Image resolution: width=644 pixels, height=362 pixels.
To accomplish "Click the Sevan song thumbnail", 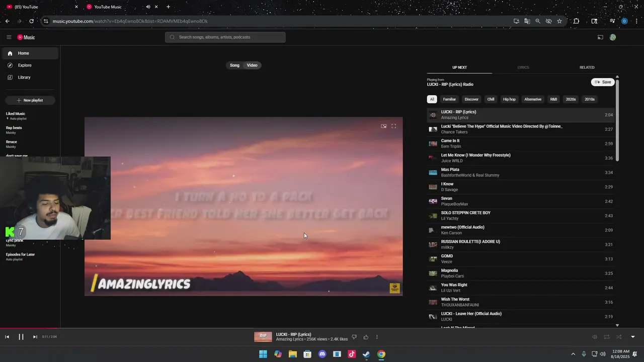I will tap(433, 201).
